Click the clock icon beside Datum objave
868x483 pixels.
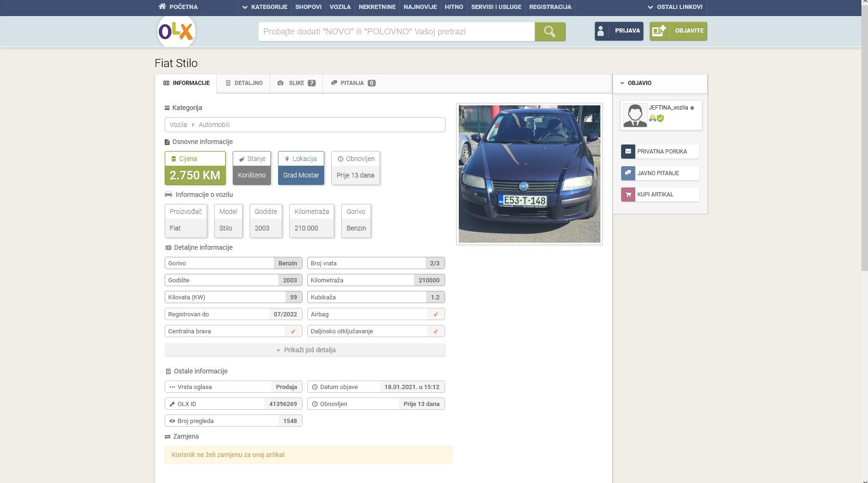315,387
